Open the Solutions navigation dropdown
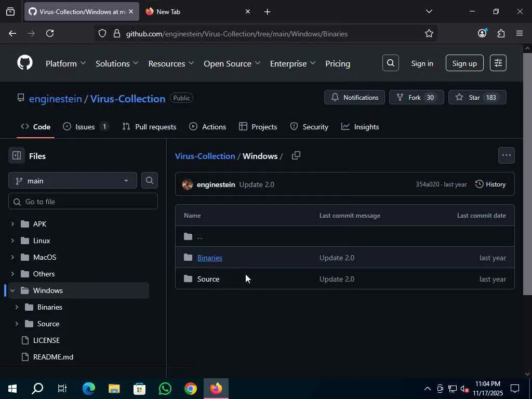Viewport: 532px width, 399px height. pyautogui.click(x=117, y=64)
